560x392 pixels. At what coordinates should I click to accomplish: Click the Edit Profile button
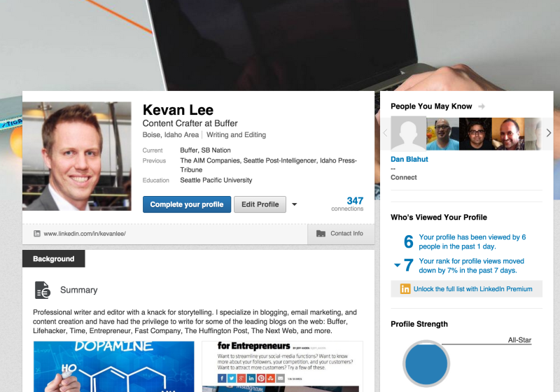260,204
